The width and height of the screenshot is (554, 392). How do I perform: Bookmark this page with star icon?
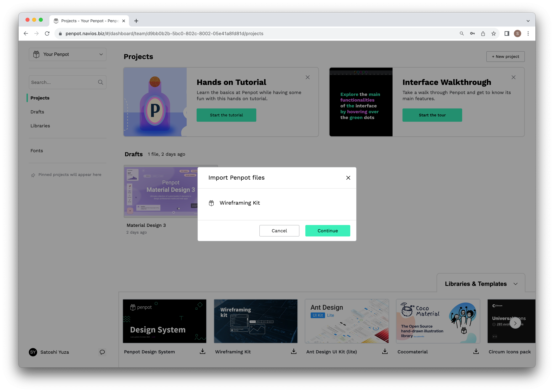pyautogui.click(x=494, y=33)
